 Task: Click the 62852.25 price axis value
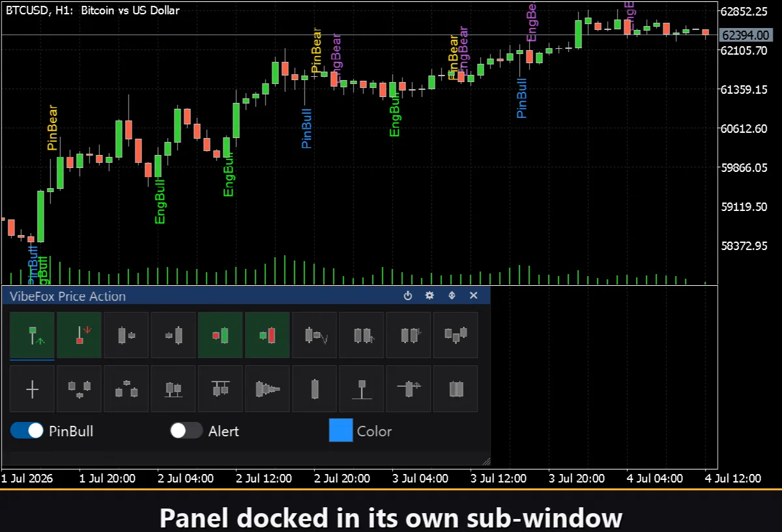tap(744, 11)
